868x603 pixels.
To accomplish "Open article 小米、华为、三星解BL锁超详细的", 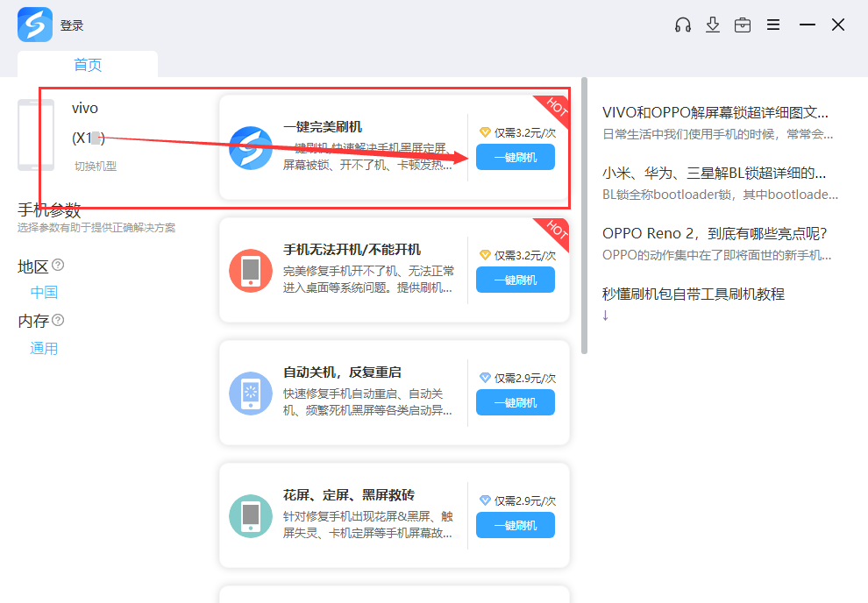I will point(714,174).
